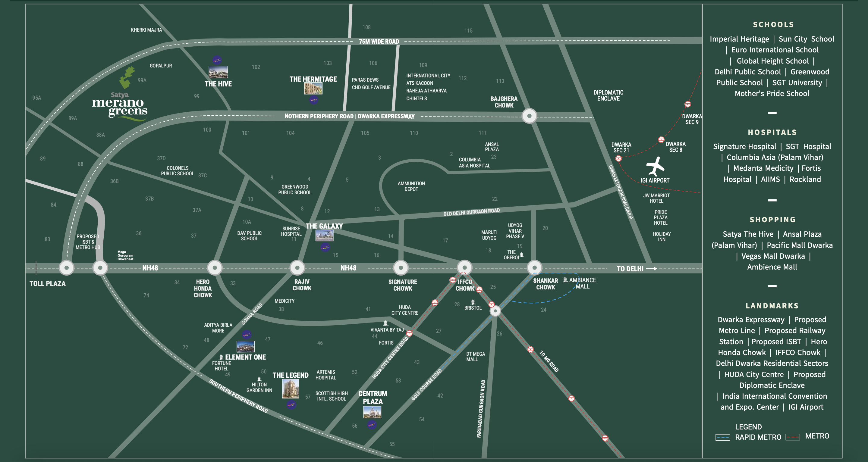Viewport: 868px width, 462px height.
Task: Click the SCHOOLS heading in the side panel
Action: [x=773, y=25]
